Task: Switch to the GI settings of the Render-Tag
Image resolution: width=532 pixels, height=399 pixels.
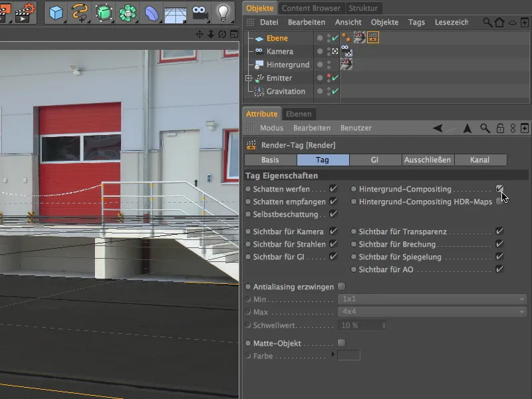Action: [375, 160]
